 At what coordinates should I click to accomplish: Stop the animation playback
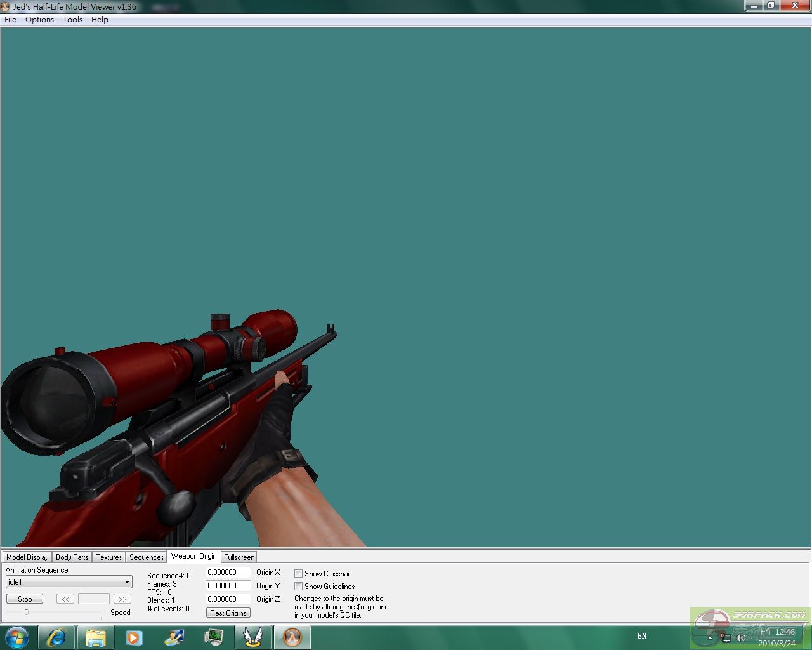click(x=25, y=599)
